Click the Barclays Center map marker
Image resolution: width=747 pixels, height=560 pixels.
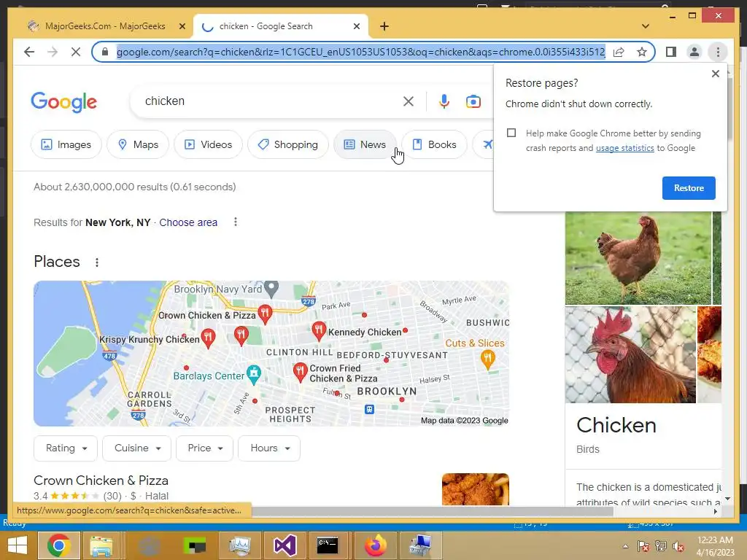pos(253,375)
